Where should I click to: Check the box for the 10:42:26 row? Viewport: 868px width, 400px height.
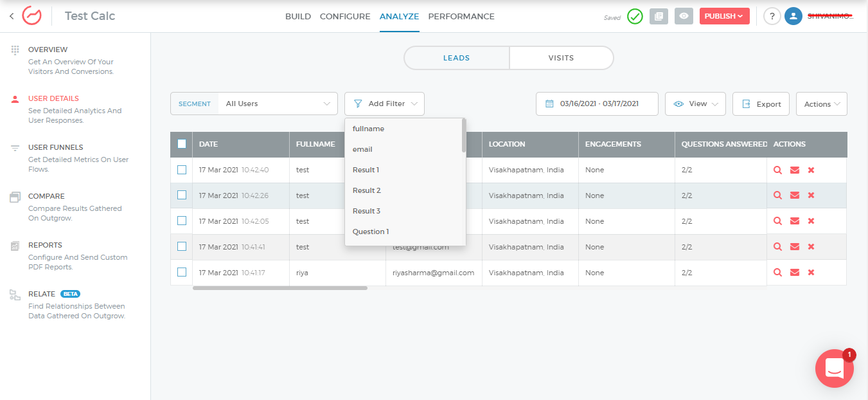(182, 195)
